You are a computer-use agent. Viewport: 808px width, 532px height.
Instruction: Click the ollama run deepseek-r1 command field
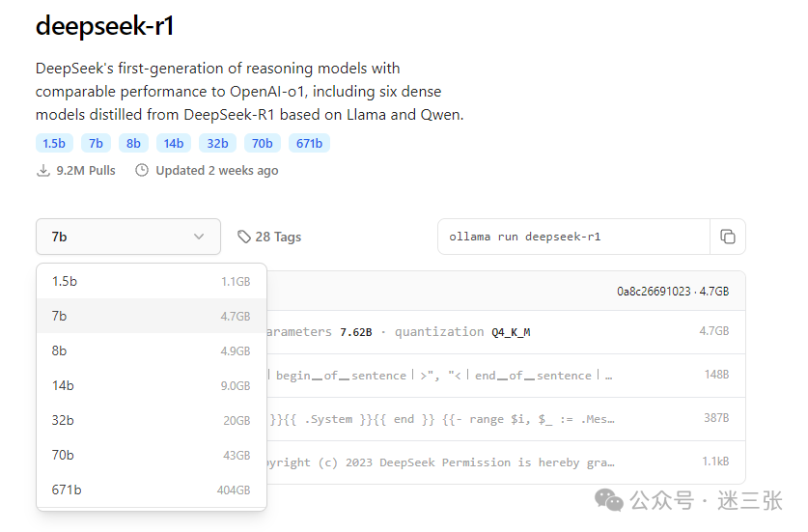573,237
